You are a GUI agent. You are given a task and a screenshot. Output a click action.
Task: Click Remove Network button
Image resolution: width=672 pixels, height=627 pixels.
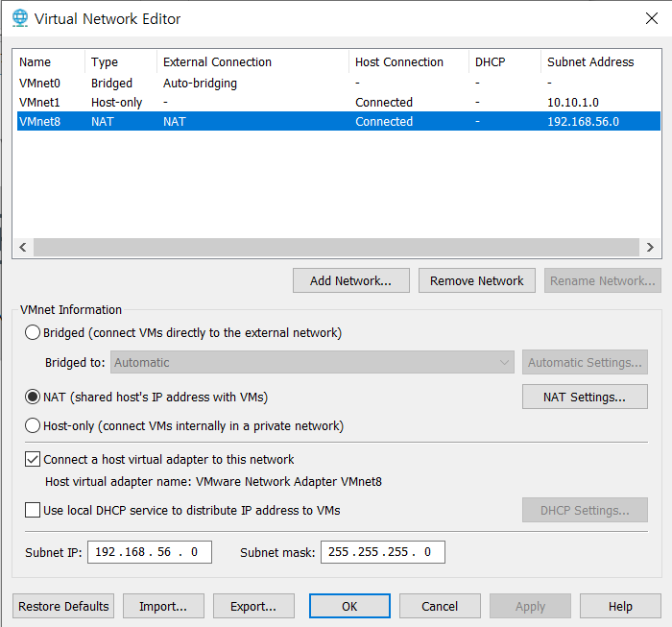point(476,280)
